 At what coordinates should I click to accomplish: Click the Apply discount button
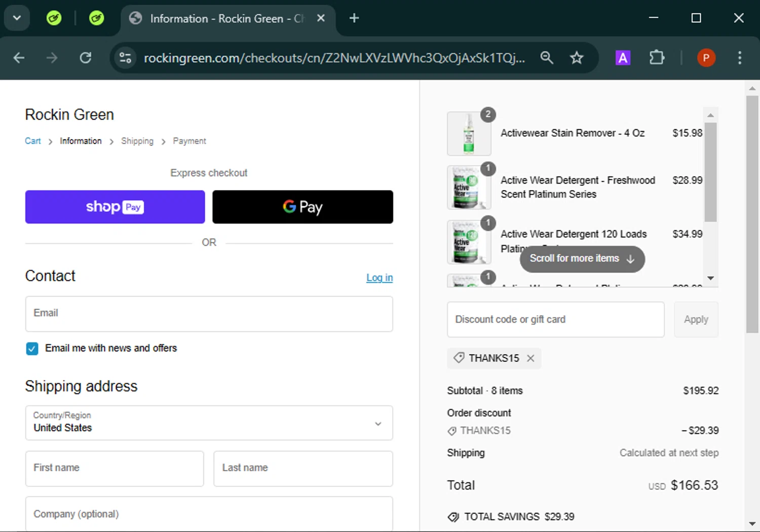(x=696, y=319)
